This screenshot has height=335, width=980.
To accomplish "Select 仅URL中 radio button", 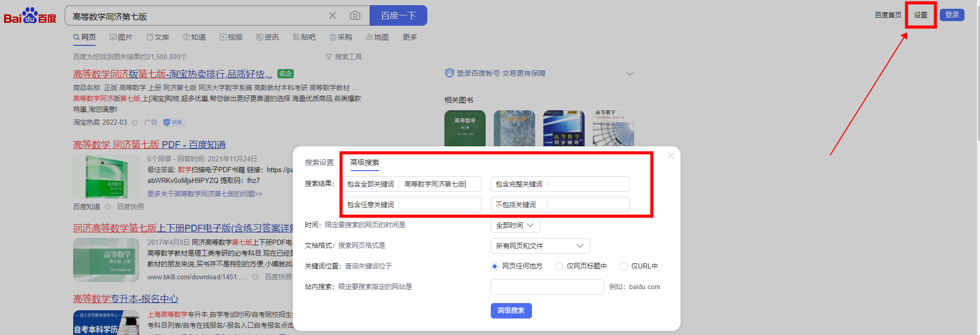I will pyautogui.click(x=623, y=266).
